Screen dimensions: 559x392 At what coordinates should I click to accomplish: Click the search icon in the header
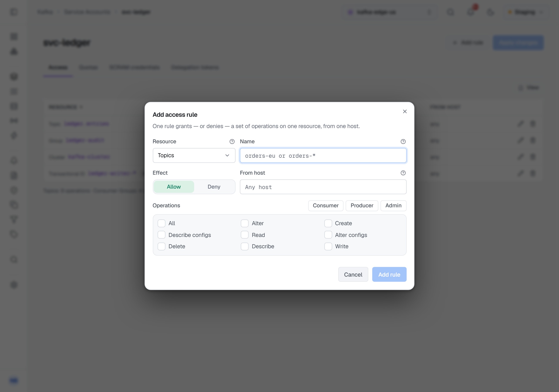[x=451, y=12]
